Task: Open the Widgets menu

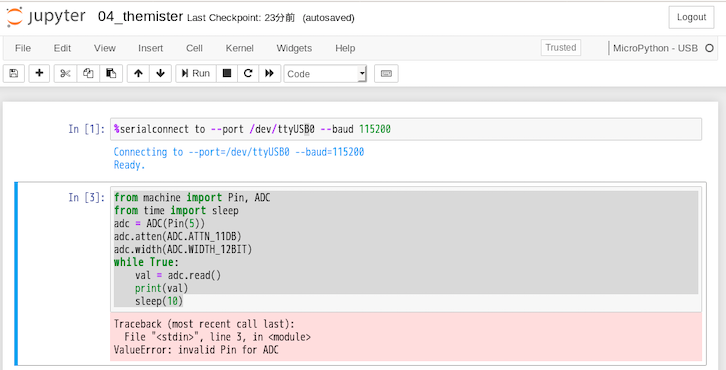Action: pos(294,48)
